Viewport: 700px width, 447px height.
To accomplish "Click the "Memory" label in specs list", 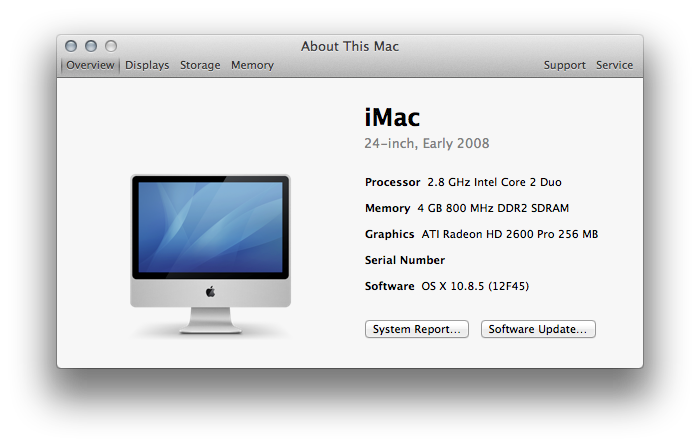I will (388, 208).
